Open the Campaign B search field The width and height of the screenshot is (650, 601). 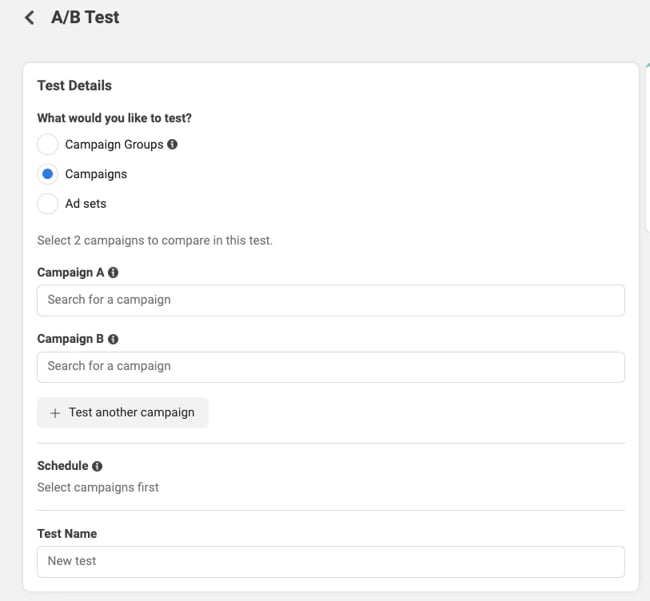pos(330,366)
